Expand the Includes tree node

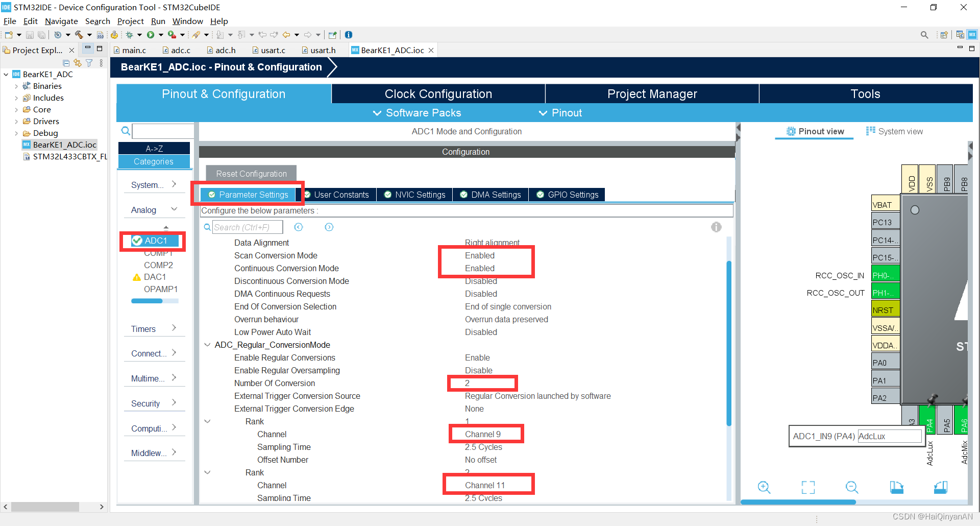16,98
